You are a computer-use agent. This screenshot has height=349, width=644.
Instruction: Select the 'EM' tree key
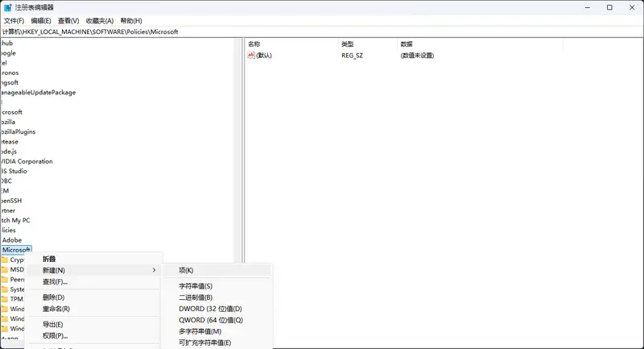coord(5,191)
